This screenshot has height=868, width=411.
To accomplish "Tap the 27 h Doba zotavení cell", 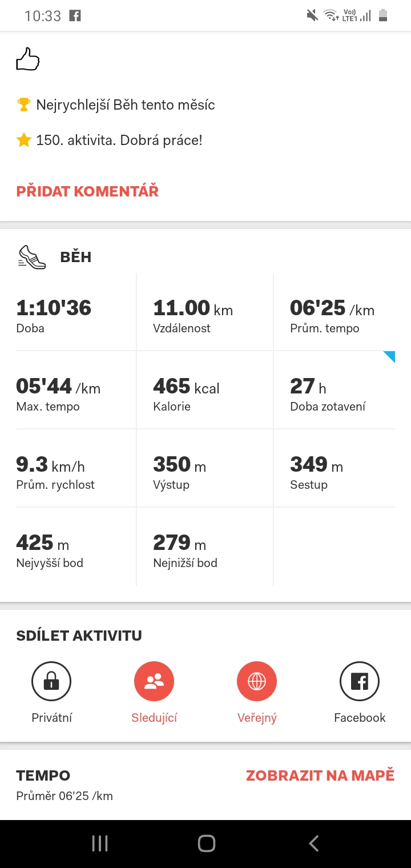I will pyautogui.click(x=335, y=390).
